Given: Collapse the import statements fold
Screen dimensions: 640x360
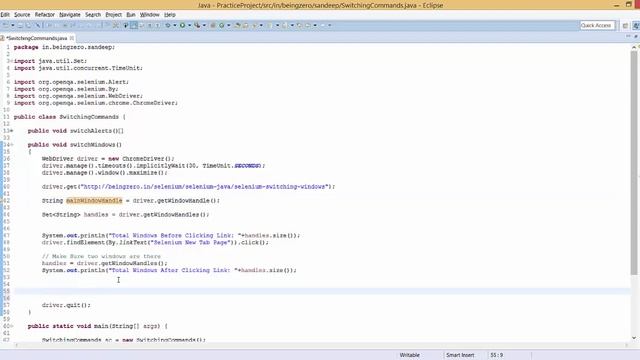Looking at the screenshot, I should (x=11, y=61).
